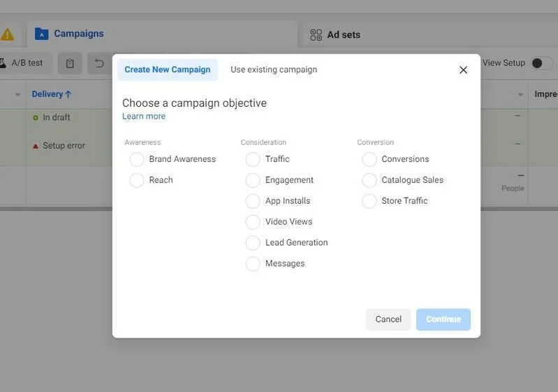Click the People label in the table
The width and height of the screenshot is (558, 392).
pos(513,188)
